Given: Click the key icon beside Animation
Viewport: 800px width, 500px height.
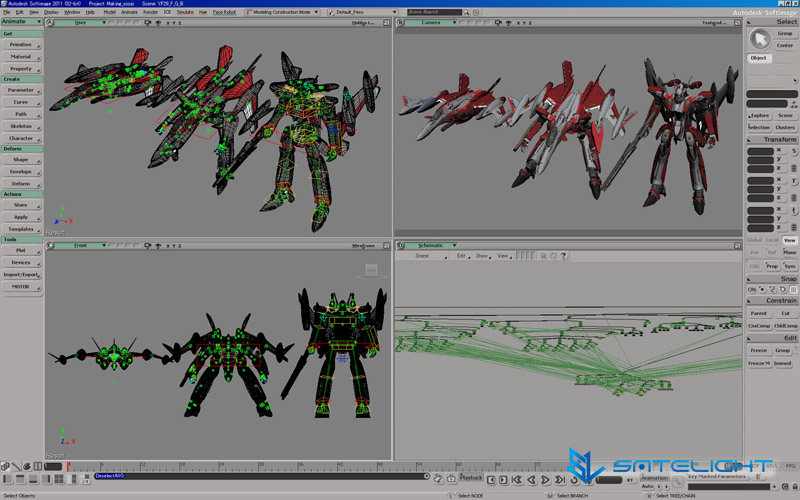Looking at the screenshot, I should (x=678, y=481).
